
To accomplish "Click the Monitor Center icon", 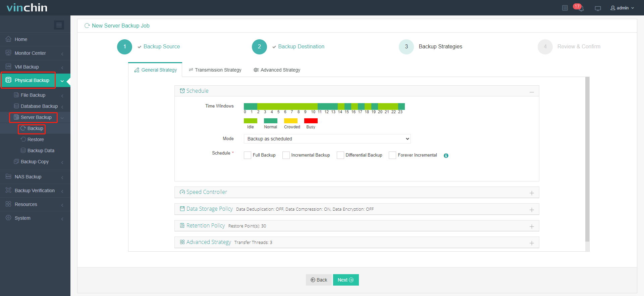I will coord(8,53).
